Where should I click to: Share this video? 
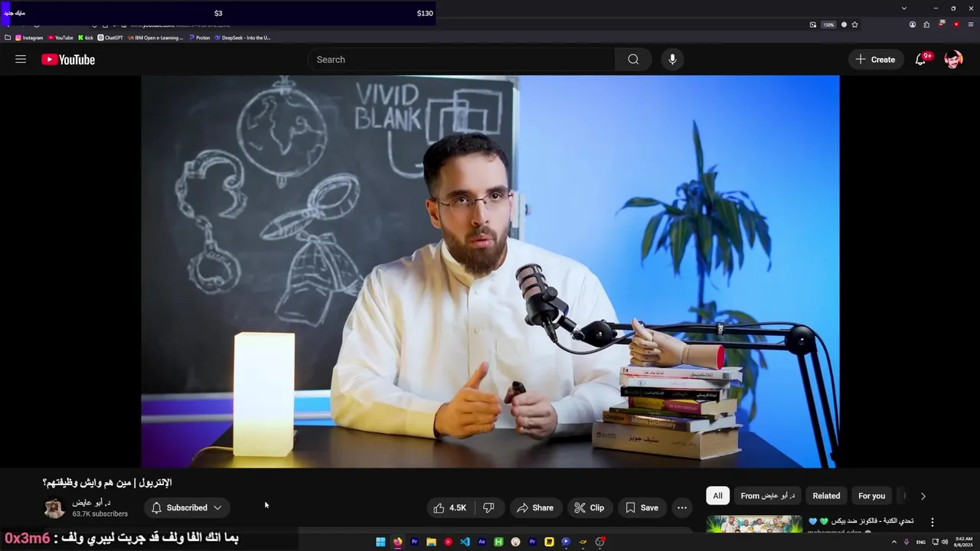click(535, 507)
